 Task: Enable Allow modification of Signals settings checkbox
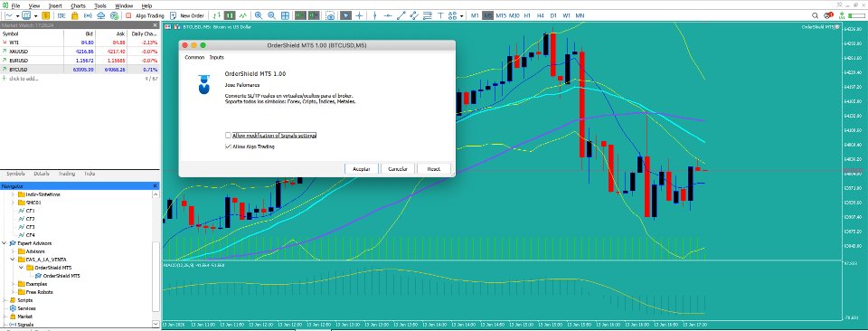228,135
